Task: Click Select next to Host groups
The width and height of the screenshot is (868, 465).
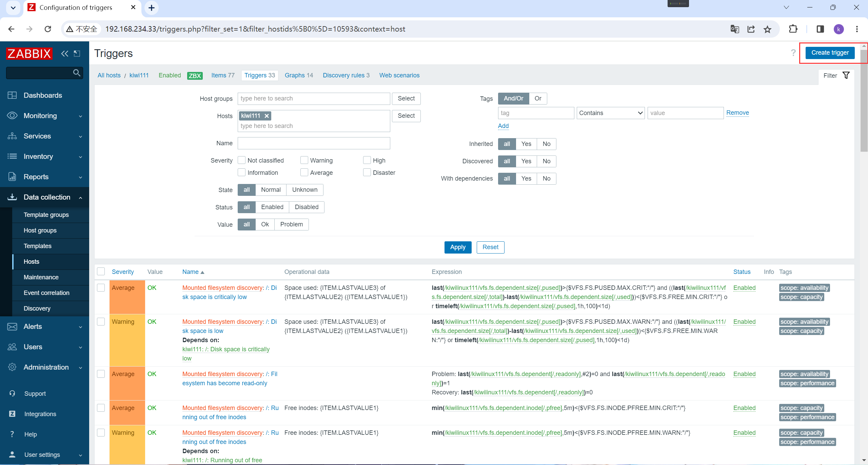Action: (x=406, y=98)
